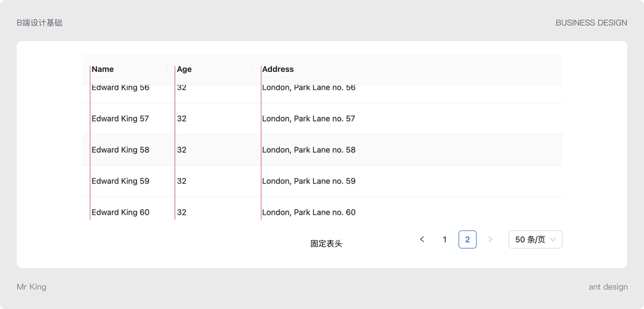Open the 50 条/页 page size dropdown
The height and width of the screenshot is (309, 644).
535,239
